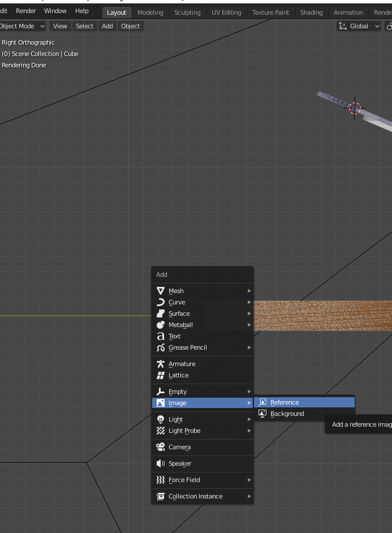Viewport: 392px width, 533px height.
Task: Expand the Surface submenu arrow
Action: [x=249, y=313]
